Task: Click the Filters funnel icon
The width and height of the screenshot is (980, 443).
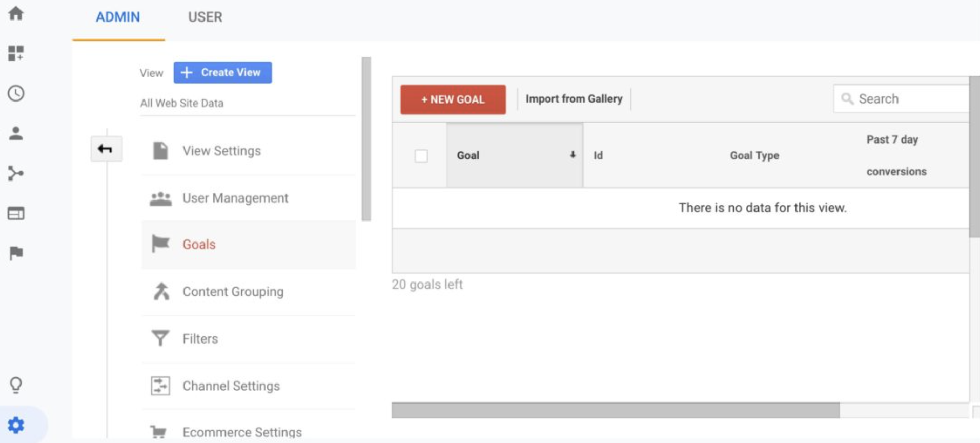Action: [160, 338]
